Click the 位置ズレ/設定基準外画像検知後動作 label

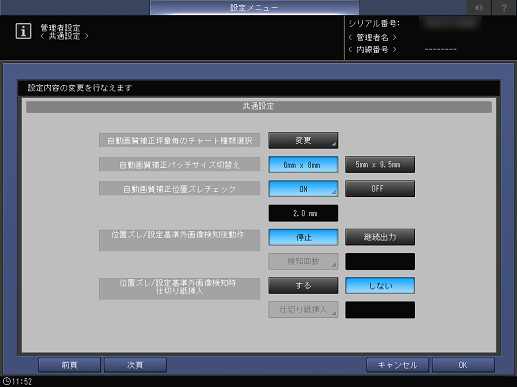[179, 240]
